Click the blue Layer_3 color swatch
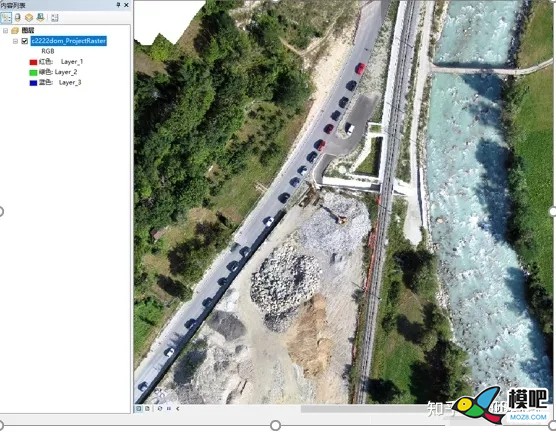 [x=33, y=83]
